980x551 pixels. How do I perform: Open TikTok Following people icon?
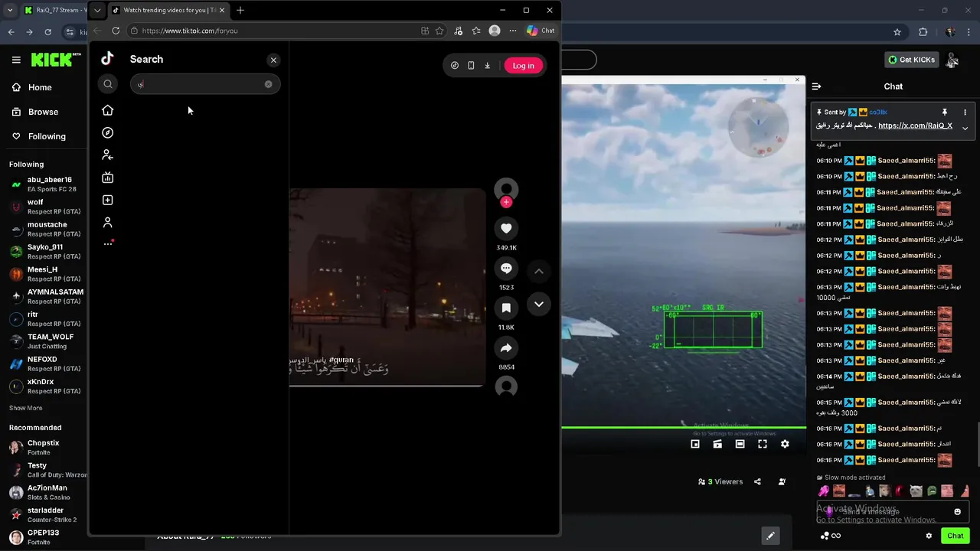coord(108,155)
